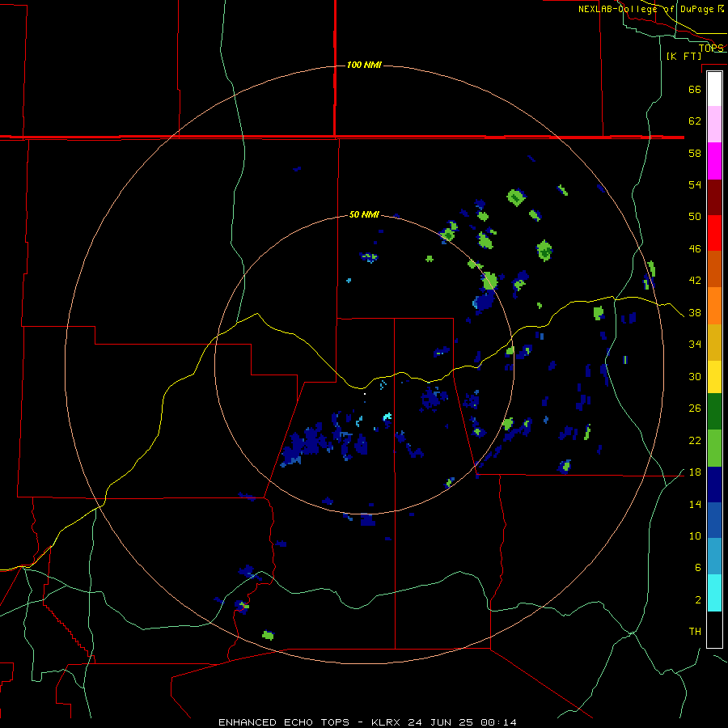Select the bright red legend swatch
This screenshot has width=728, height=728.
coord(714,233)
